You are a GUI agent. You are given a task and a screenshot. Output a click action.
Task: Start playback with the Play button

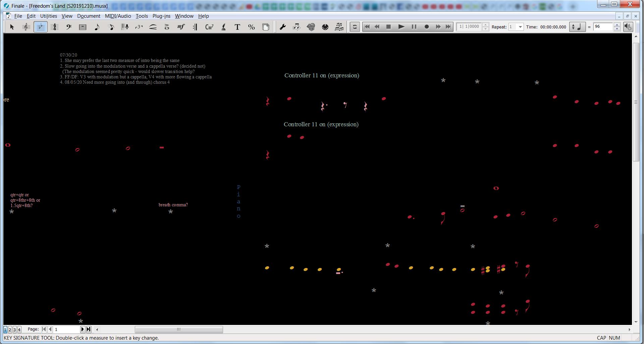[401, 27]
